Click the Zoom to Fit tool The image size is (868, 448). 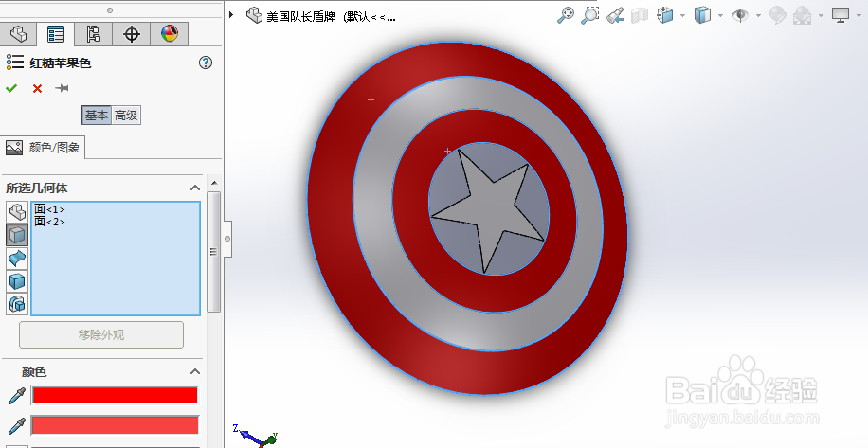point(565,15)
